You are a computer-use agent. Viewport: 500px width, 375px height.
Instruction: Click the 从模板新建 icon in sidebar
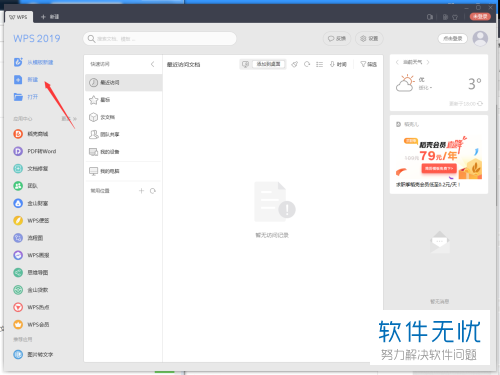click(x=18, y=62)
